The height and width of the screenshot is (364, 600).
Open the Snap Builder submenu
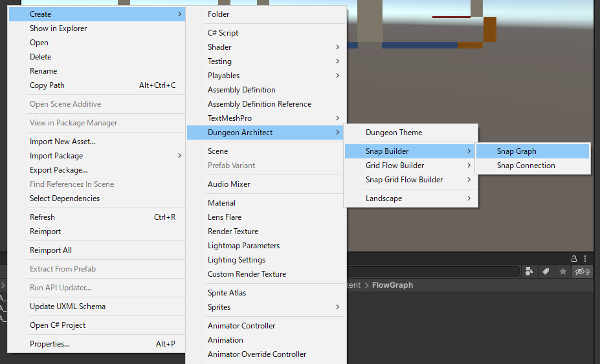click(x=411, y=151)
